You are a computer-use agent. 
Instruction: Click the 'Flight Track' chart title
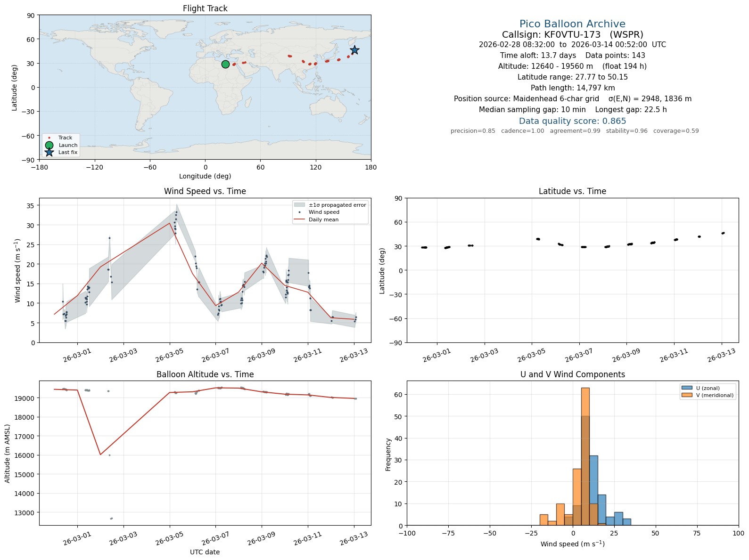click(x=205, y=8)
